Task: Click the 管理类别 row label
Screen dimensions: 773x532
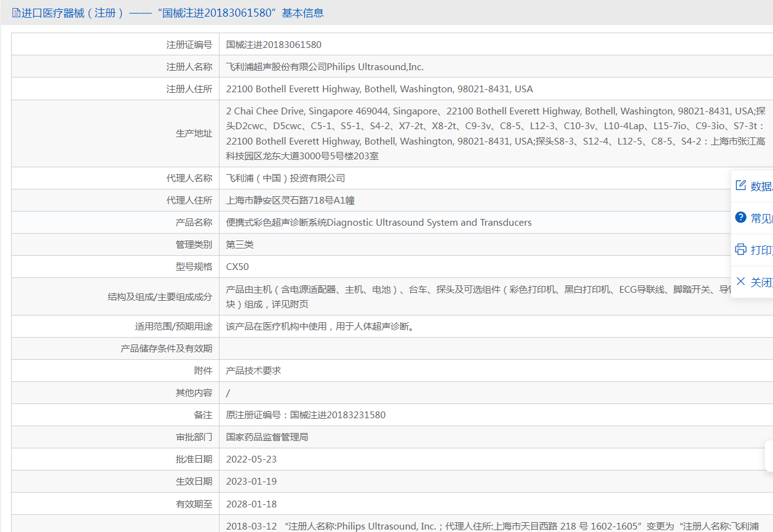Action: (x=194, y=245)
